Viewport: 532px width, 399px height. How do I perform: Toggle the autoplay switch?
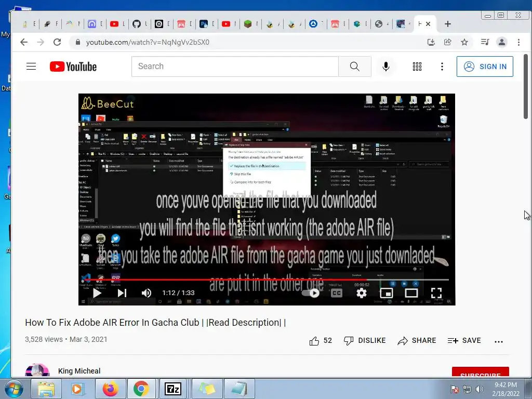point(311,293)
